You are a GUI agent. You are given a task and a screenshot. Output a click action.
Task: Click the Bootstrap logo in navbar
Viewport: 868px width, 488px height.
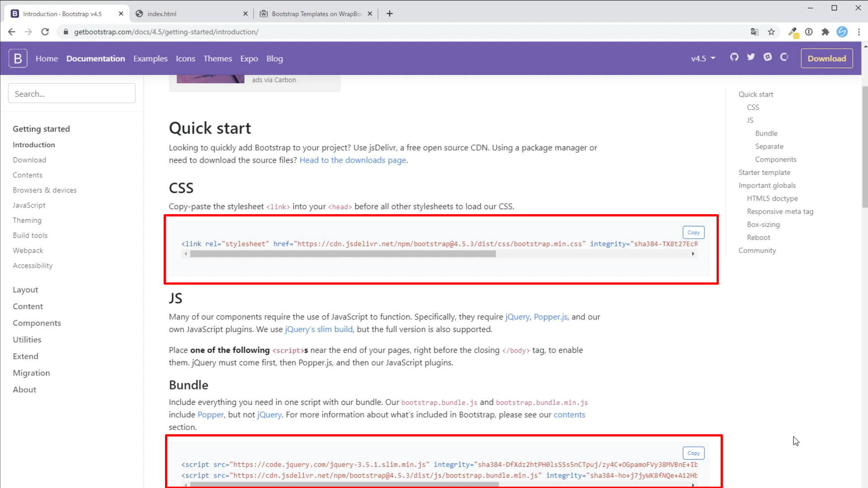18,58
